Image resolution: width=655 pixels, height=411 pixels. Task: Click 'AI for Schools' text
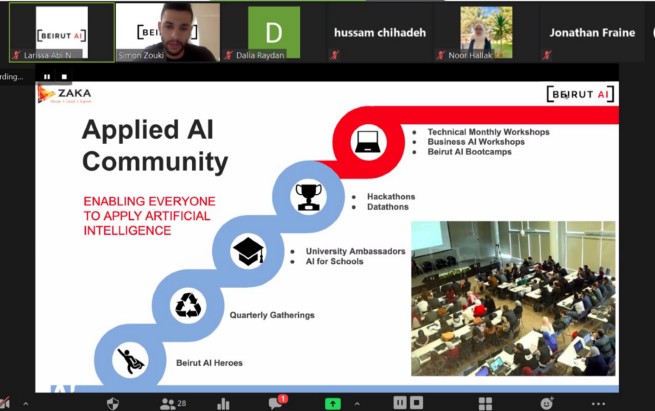coord(334,261)
